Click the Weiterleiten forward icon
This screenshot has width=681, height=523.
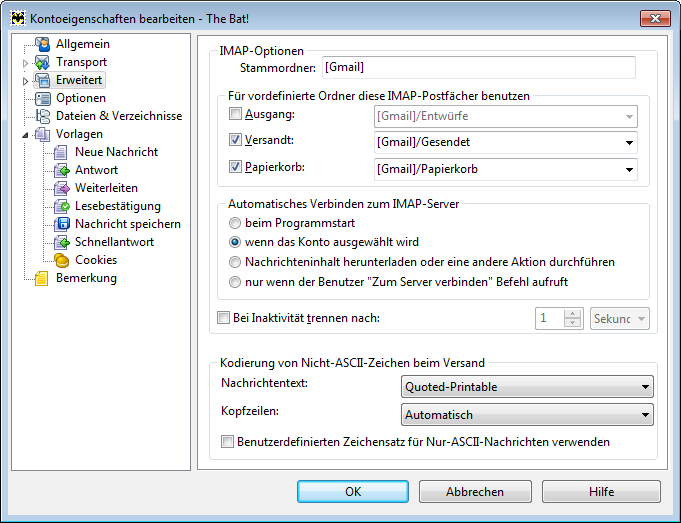coord(62,188)
